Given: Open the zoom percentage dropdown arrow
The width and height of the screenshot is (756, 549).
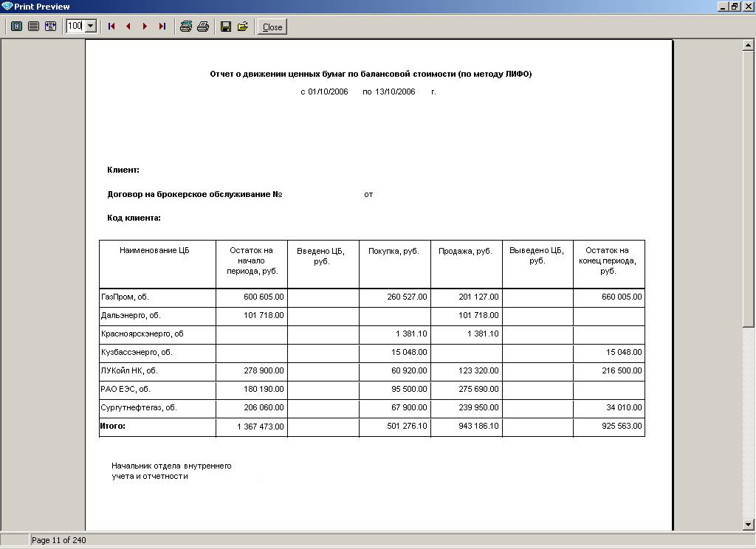Looking at the screenshot, I should (91, 26).
